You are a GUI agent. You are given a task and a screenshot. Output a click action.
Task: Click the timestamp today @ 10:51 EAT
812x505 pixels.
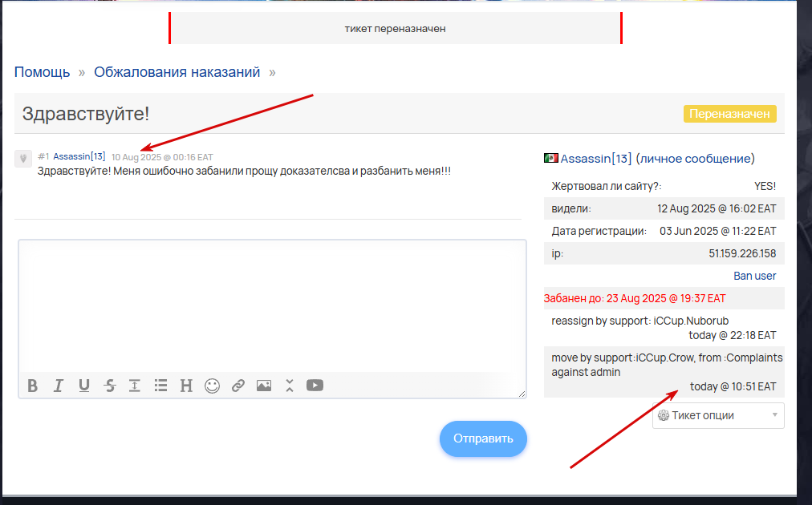click(733, 386)
